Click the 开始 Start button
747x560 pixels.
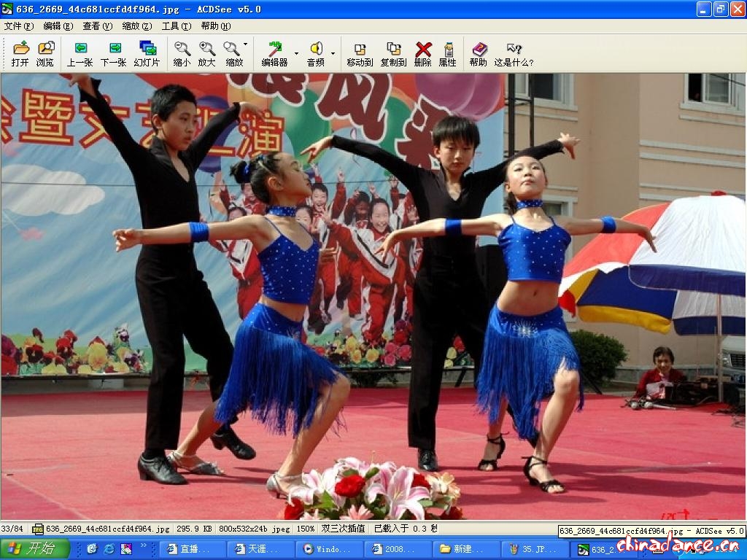coord(35,549)
